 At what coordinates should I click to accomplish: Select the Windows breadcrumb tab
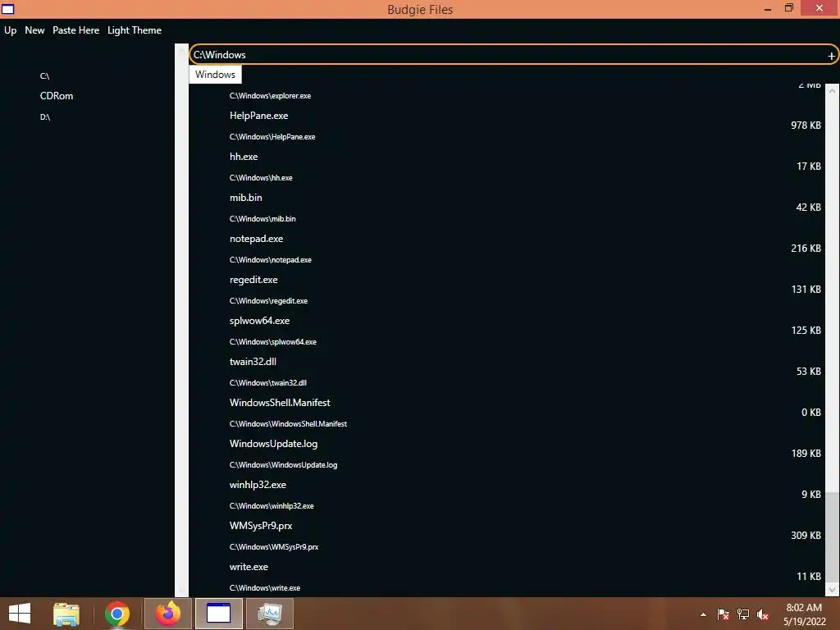tap(215, 75)
